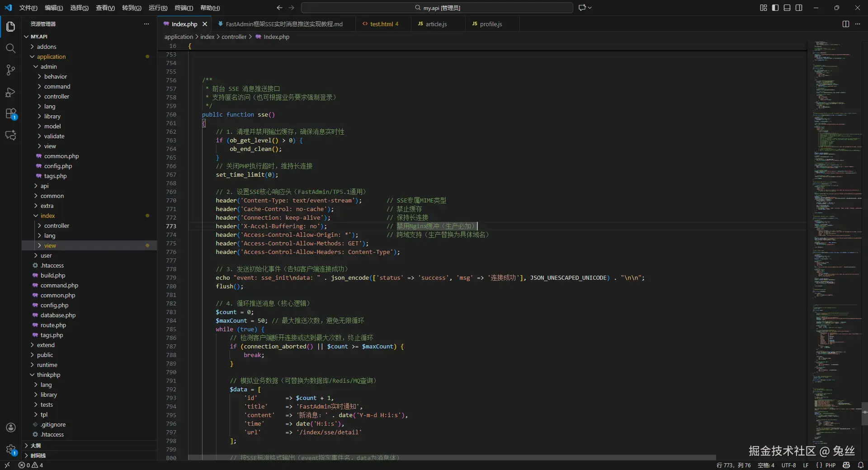Click the PHP language mode button
The width and height of the screenshot is (868, 470).
[x=830, y=465]
